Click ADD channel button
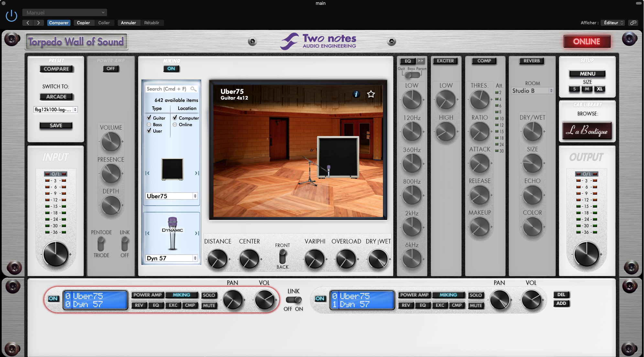Screen dimensions: 644x357 561,303
